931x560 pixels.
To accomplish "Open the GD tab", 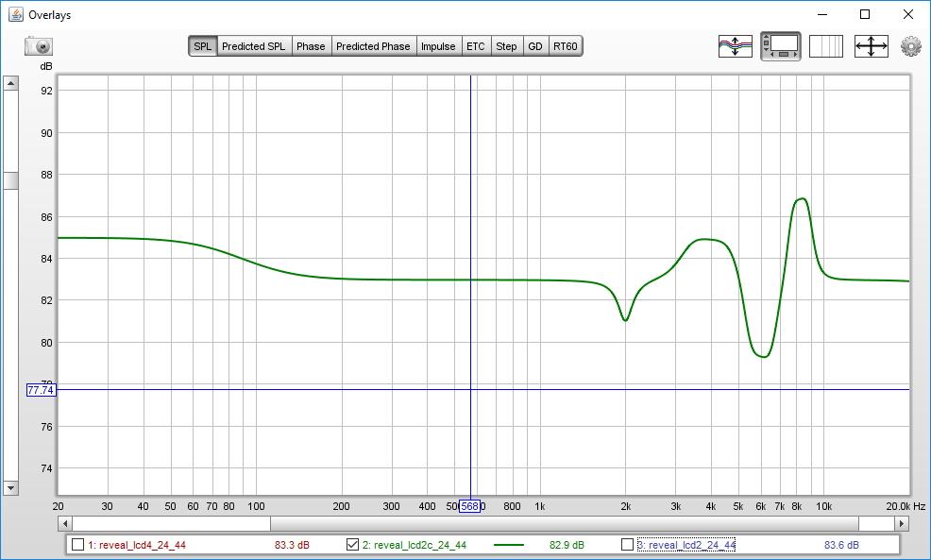I will pos(535,46).
